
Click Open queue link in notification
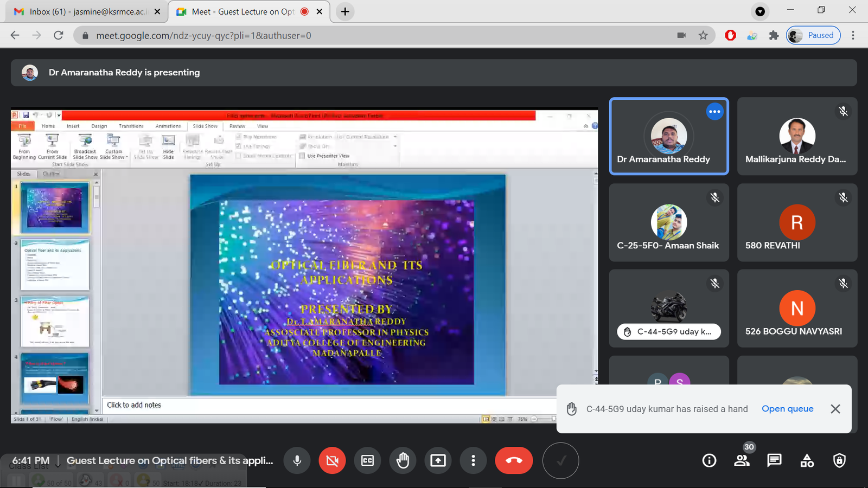coord(787,409)
